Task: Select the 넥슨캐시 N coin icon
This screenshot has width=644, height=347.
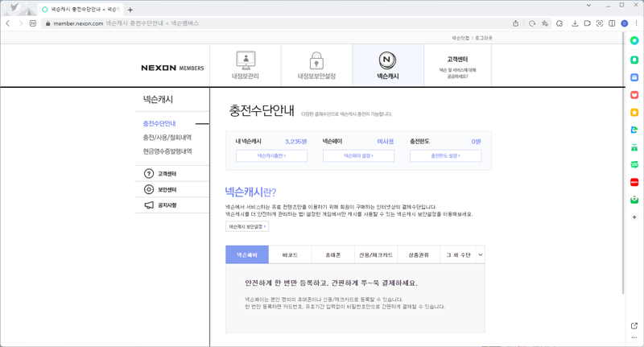Action: point(387,60)
